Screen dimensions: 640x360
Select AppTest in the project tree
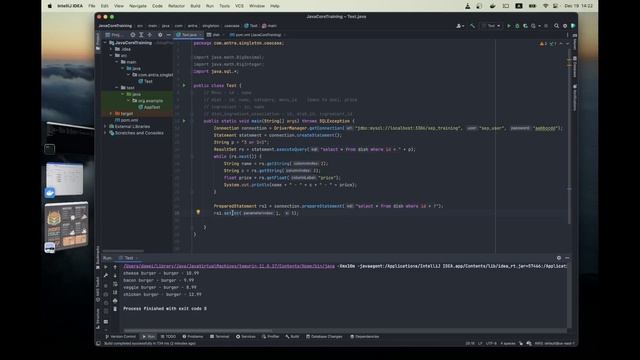click(149, 107)
